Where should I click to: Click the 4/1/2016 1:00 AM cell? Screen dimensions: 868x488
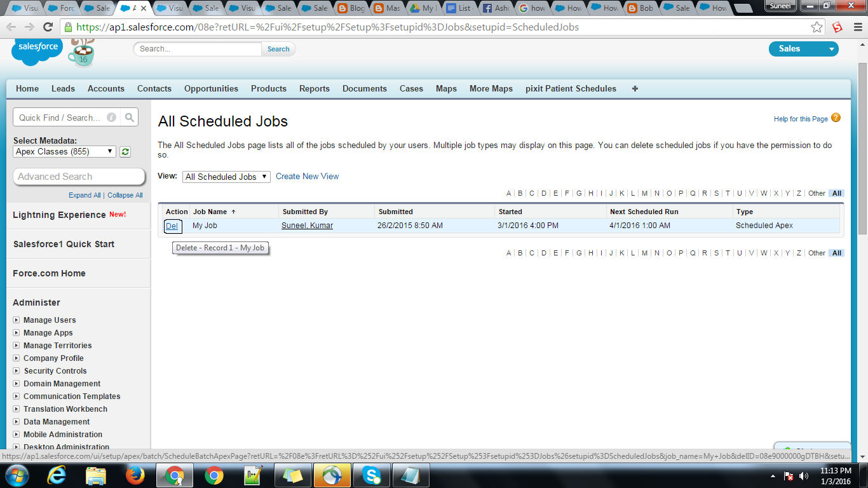(640, 226)
